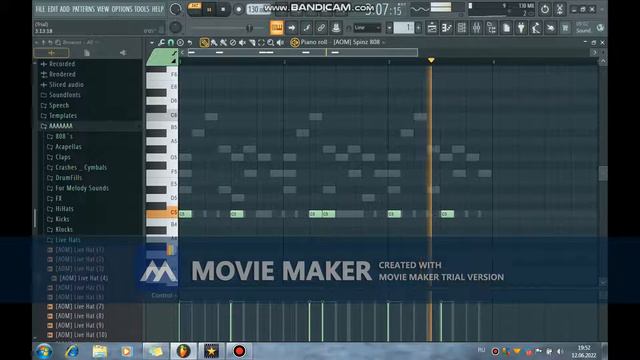The image size is (640, 360).
Task: Open the TOOLS menu
Action: coord(142,9)
